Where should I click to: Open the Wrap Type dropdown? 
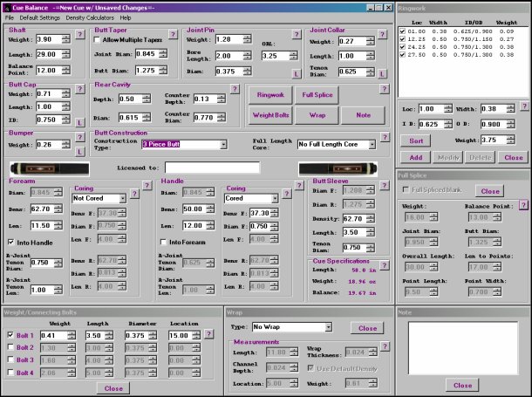327,327
